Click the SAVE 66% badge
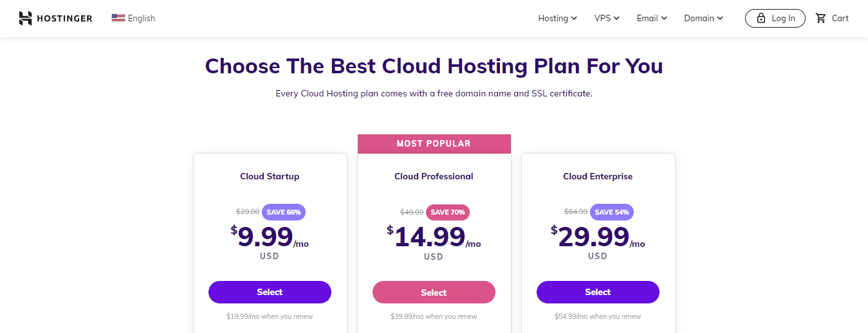Image resolution: width=868 pixels, height=333 pixels. pyautogui.click(x=284, y=212)
